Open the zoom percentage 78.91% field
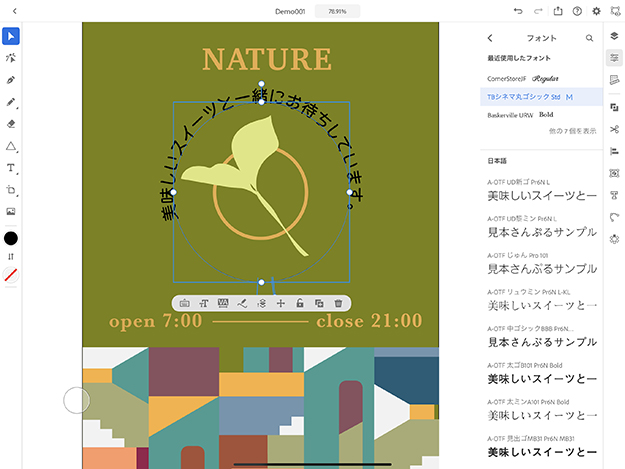The height and width of the screenshot is (469, 625). (x=331, y=11)
